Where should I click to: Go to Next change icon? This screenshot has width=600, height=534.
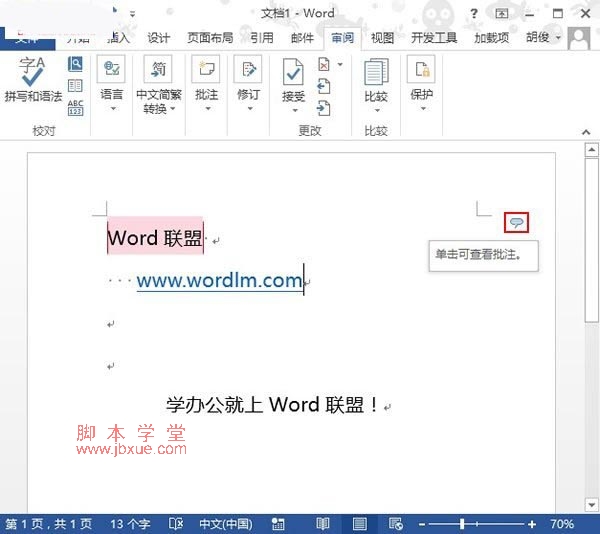(x=324, y=108)
